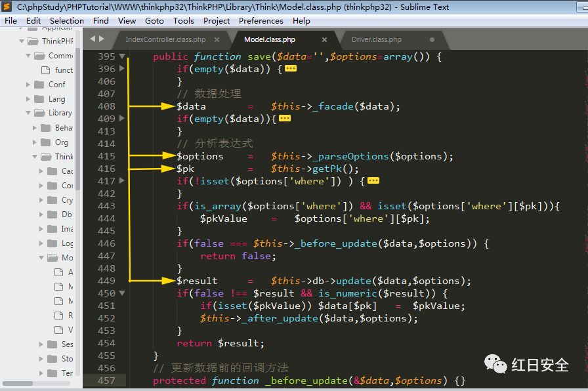This screenshot has height=391, width=588.
Task: Collapse the Common folder arrow
Action: click(x=28, y=56)
